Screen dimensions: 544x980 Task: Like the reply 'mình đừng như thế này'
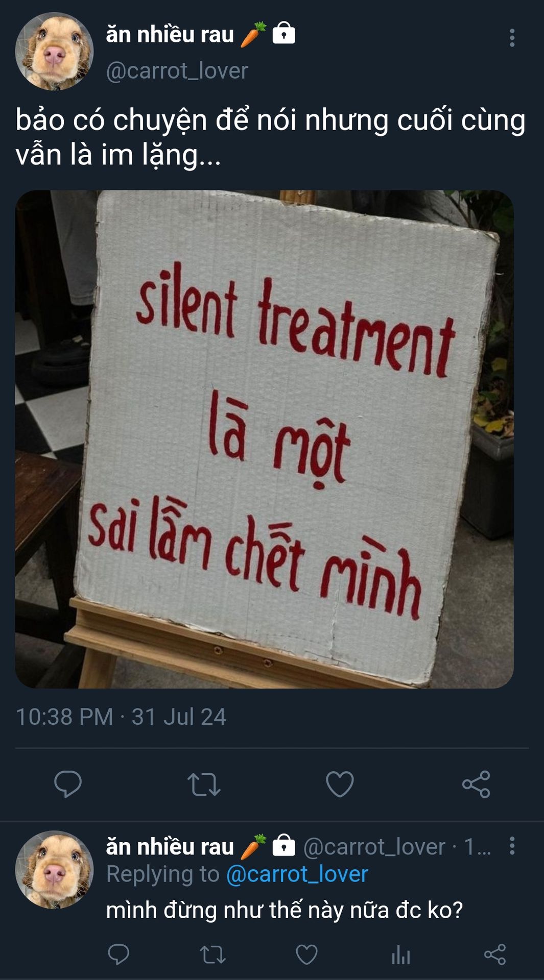click(306, 954)
